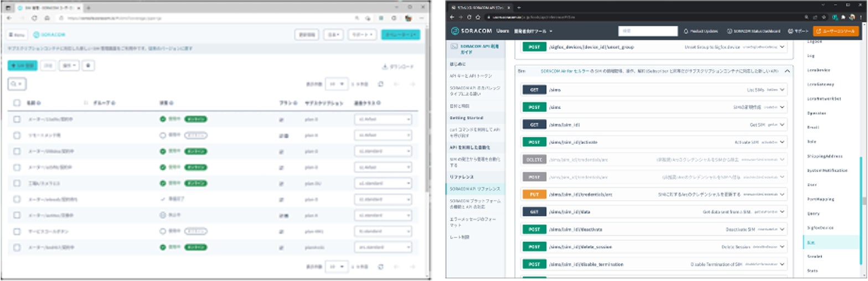Tick the checkbox of the arc.standard SIM row

pyautogui.click(x=17, y=247)
